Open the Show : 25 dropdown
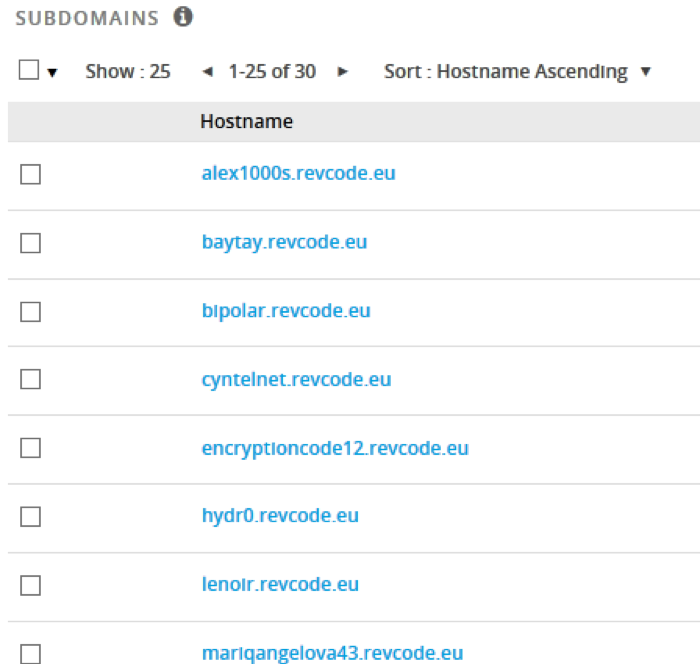The image size is (700, 664). coord(128,71)
